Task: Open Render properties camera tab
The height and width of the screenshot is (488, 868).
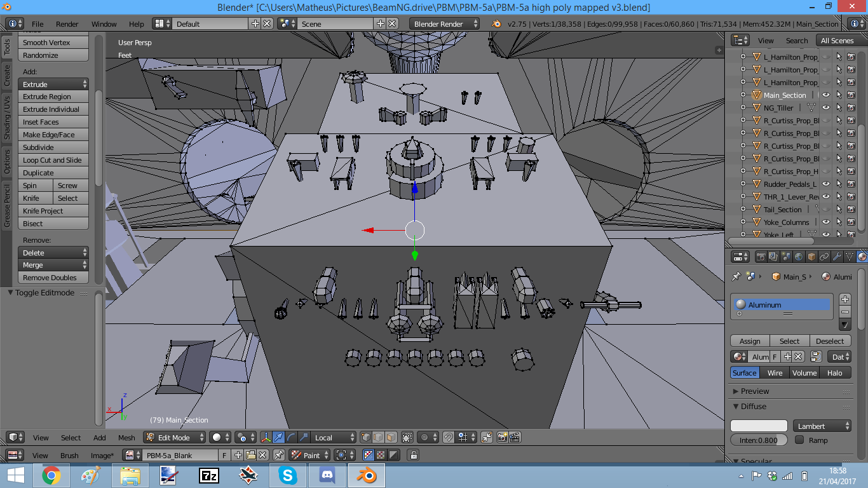Action: [x=761, y=257]
